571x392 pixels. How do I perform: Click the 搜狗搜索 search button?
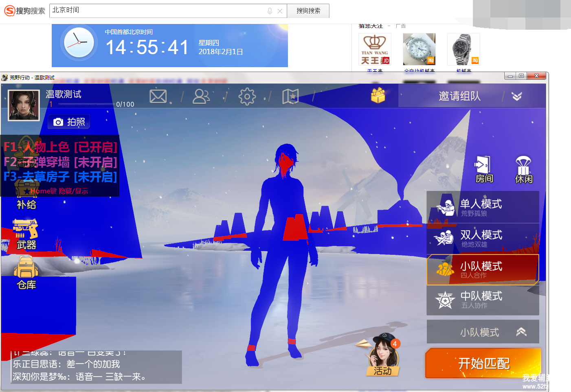click(x=308, y=11)
